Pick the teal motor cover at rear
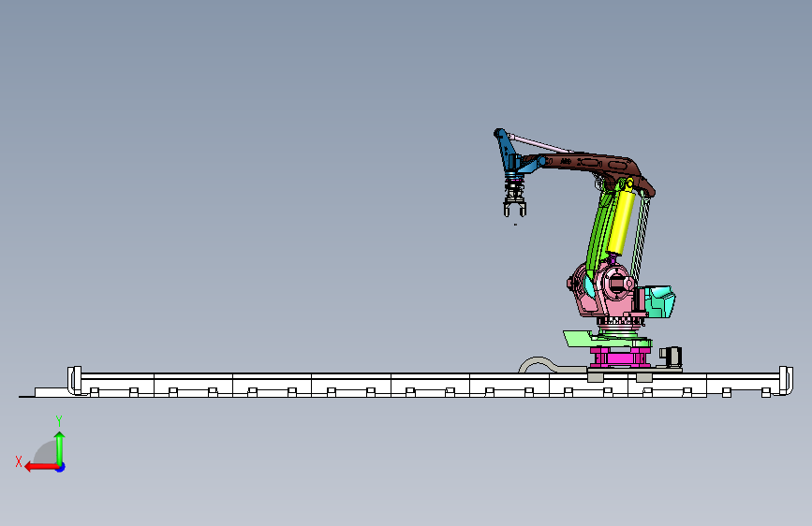The image size is (812, 526). [x=658, y=301]
